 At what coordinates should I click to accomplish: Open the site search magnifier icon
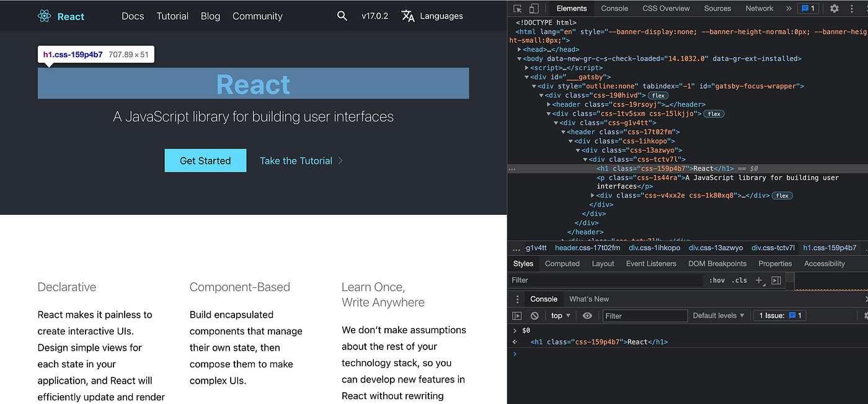tap(342, 16)
